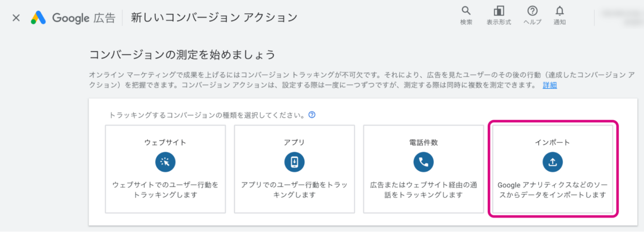Click the ウェブサイト cursor icon

coord(165,162)
